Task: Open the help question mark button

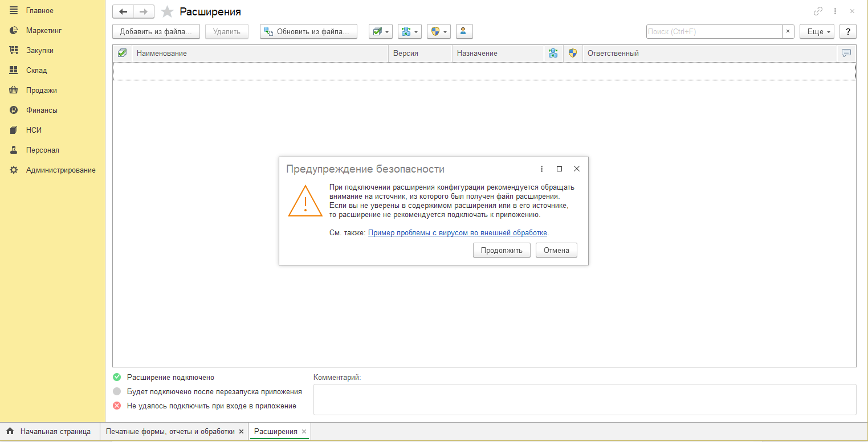Action: [848, 32]
